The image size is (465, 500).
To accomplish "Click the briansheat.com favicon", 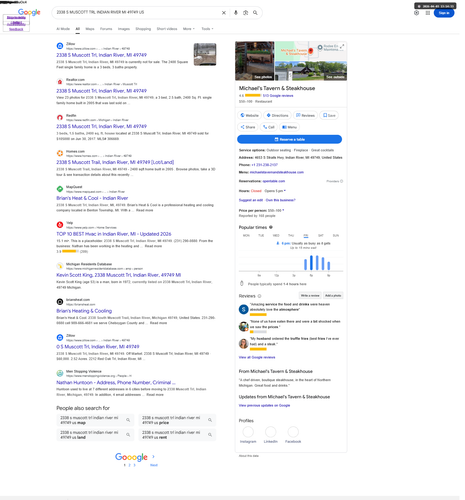I will tap(60, 302).
